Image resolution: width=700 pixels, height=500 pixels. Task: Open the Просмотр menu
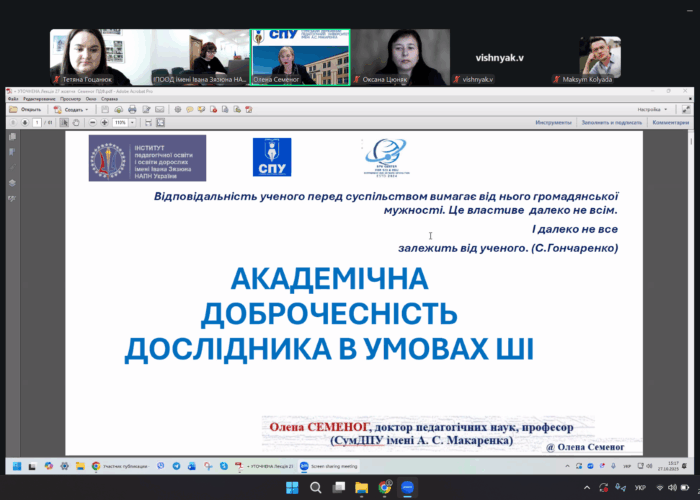click(70, 99)
